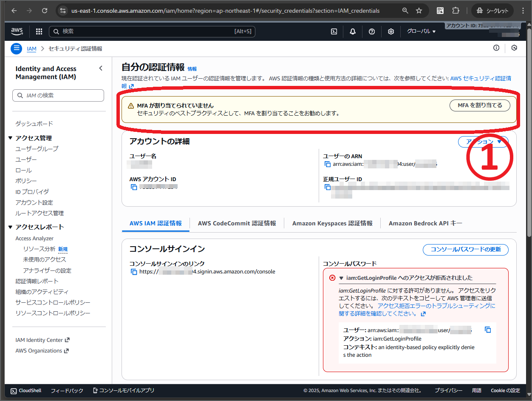Open the グローバル region dropdown

pos(422,31)
